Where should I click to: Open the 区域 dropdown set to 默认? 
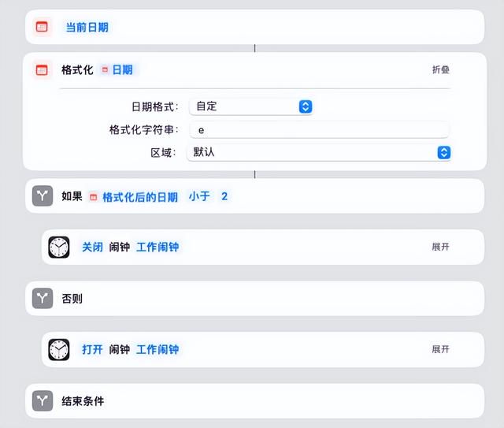point(319,152)
